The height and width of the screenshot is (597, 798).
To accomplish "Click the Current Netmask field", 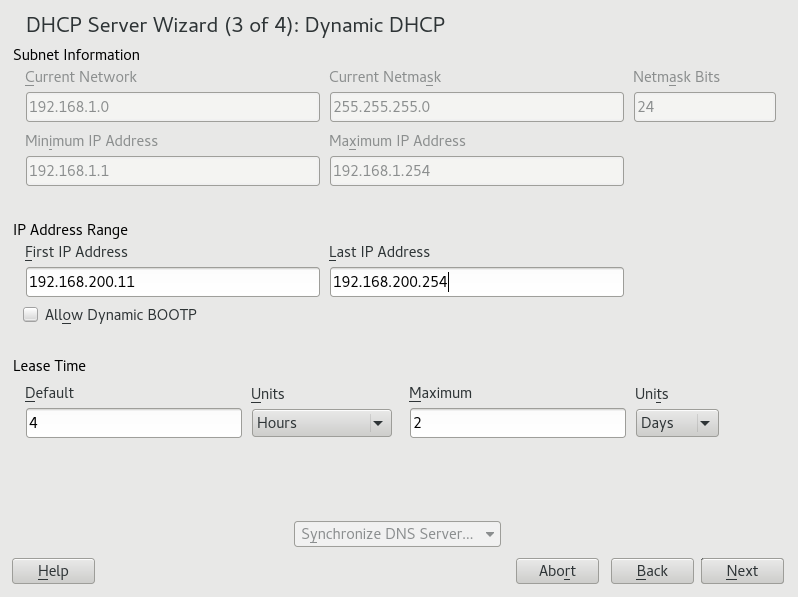I will [476, 107].
